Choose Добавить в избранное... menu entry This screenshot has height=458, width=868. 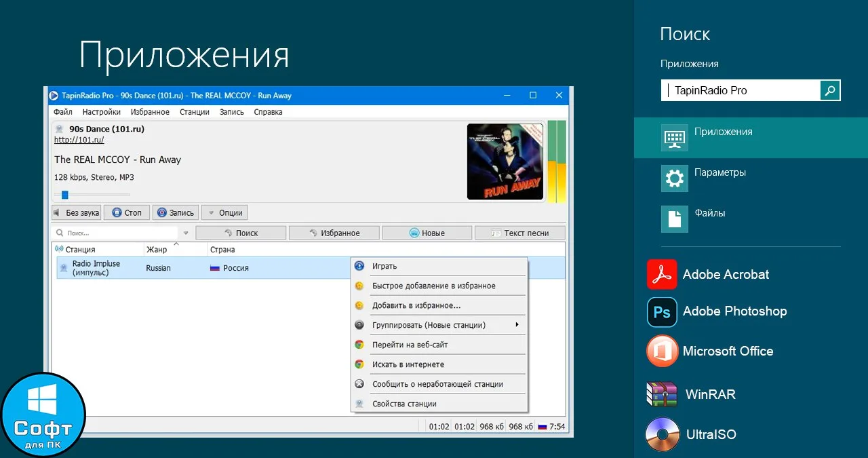pyautogui.click(x=439, y=305)
